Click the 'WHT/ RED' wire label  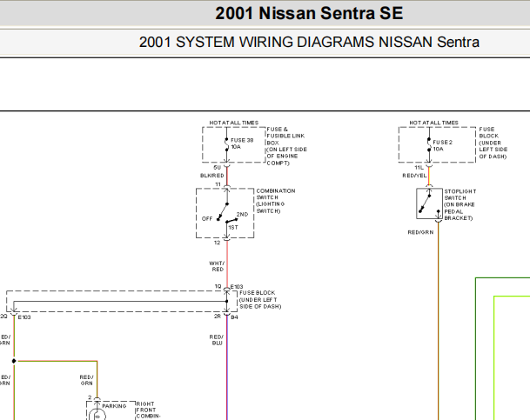(x=217, y=266)
